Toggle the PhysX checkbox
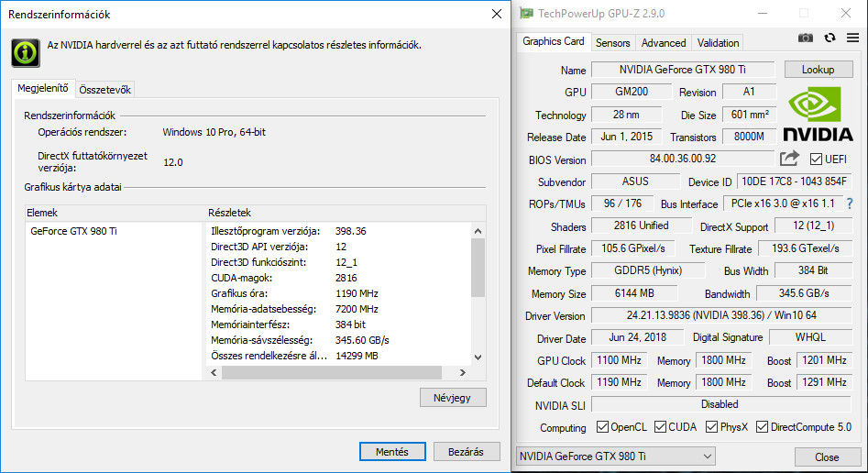The image size is (868, 473). tap(711, 427)
